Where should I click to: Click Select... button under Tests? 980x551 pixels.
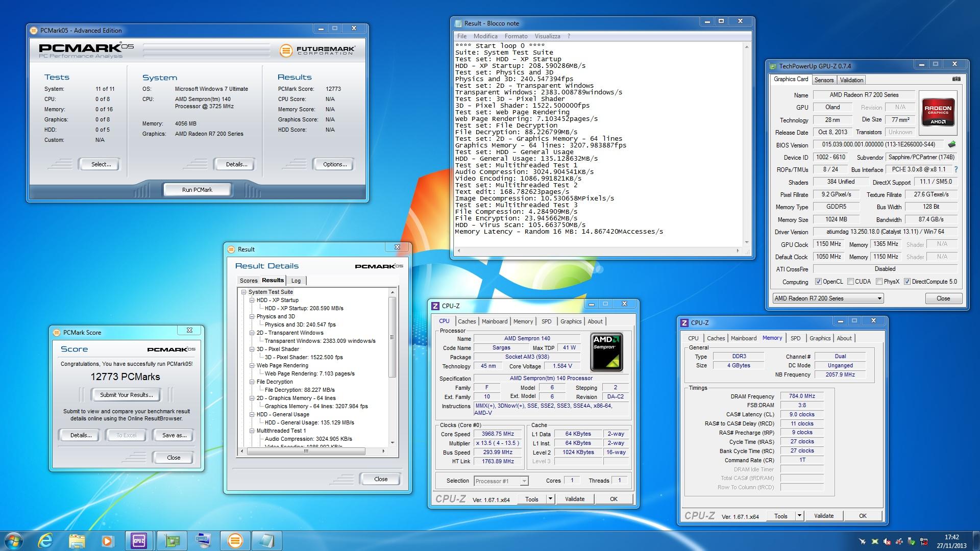coord(101,164)
